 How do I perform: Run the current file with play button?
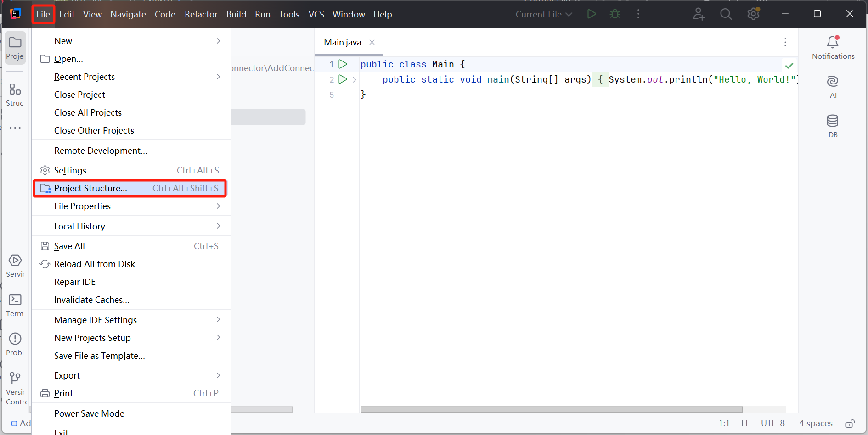592,14
